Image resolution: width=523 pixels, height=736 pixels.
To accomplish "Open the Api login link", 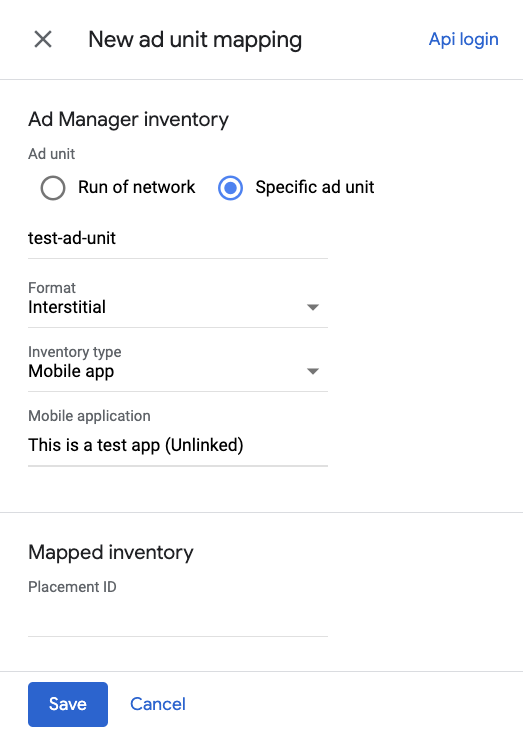I will [x=463, y=39].
